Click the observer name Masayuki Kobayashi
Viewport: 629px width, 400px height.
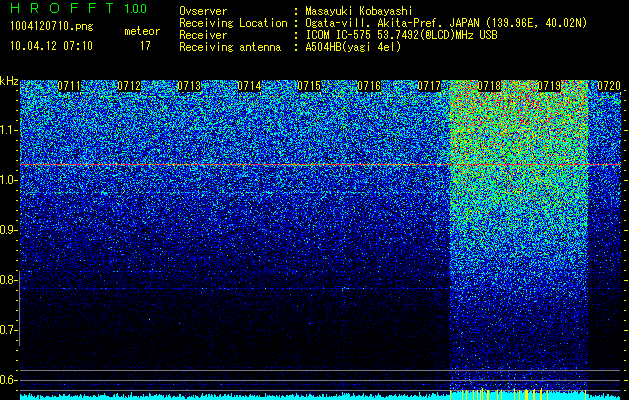tap(359, 11)
